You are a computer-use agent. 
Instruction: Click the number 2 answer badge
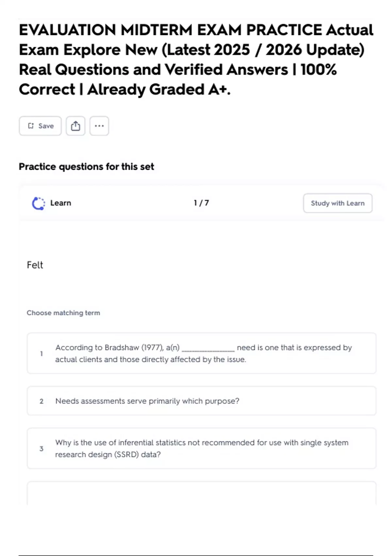pos(41,401)
